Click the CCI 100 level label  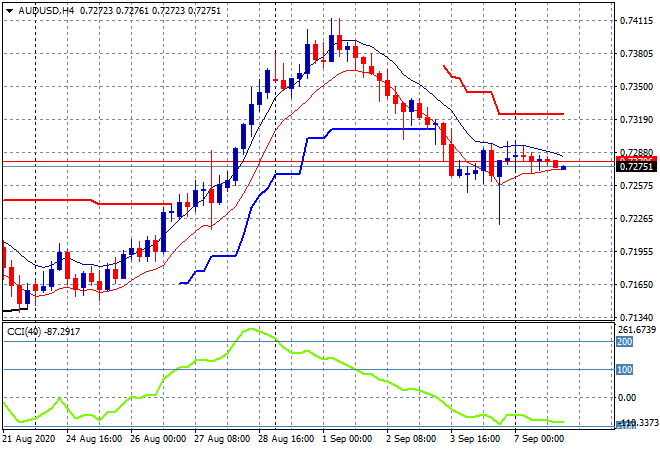point(625,370)
